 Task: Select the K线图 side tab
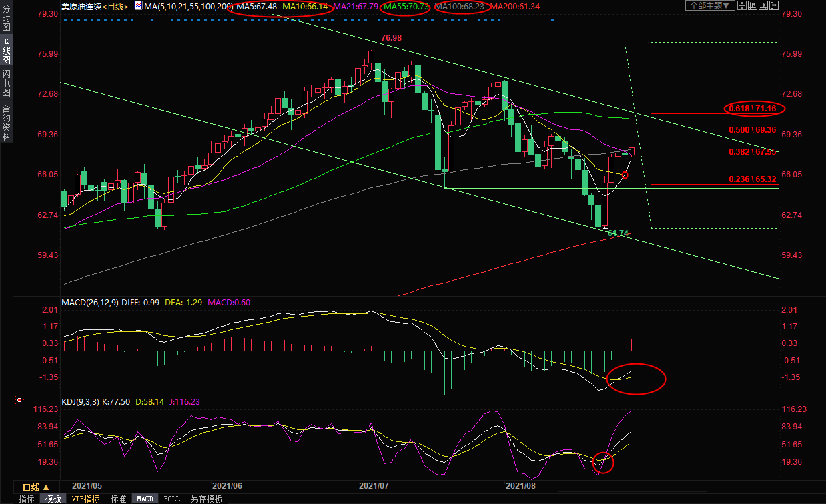tap(6, 54)
